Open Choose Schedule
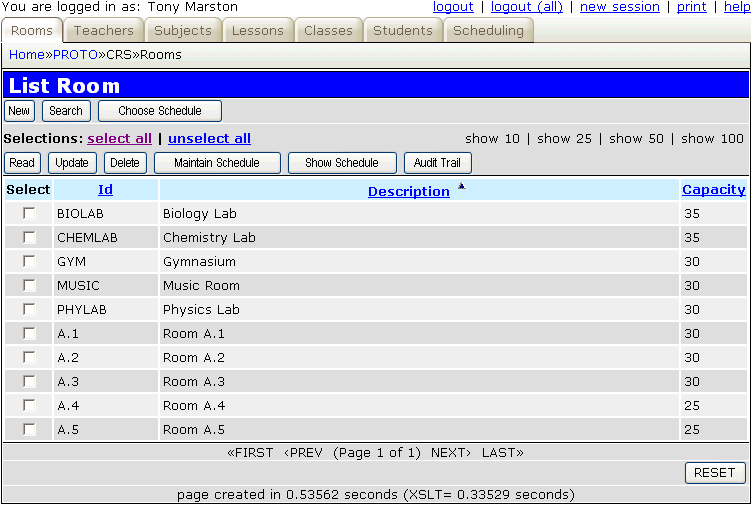 pos(160,111)
